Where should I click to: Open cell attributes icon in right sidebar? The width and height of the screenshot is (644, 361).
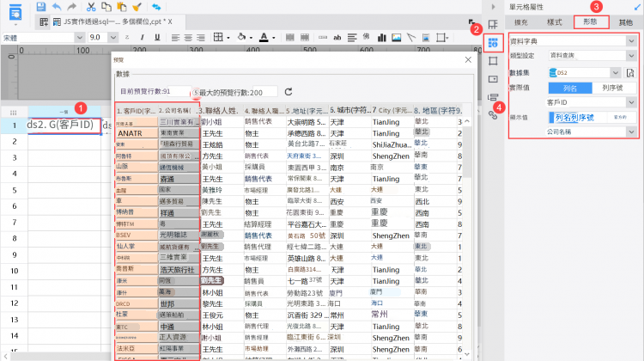[493, 42]
